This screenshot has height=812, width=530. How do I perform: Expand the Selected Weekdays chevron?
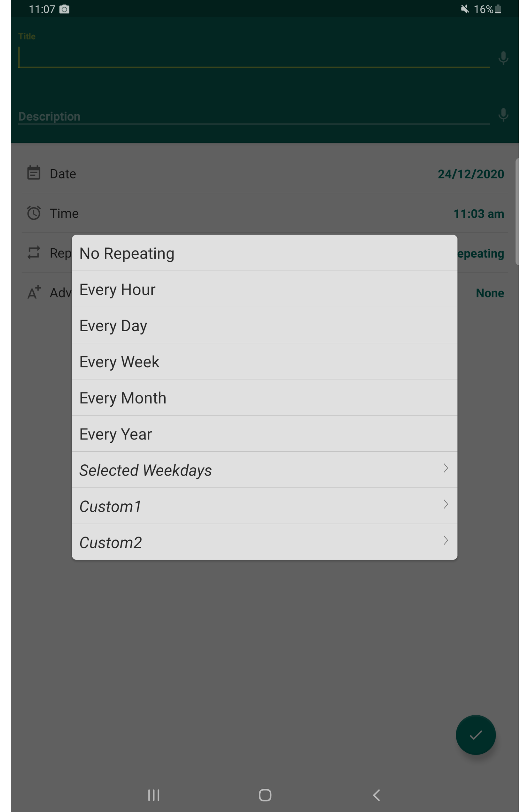click(445, 468)
